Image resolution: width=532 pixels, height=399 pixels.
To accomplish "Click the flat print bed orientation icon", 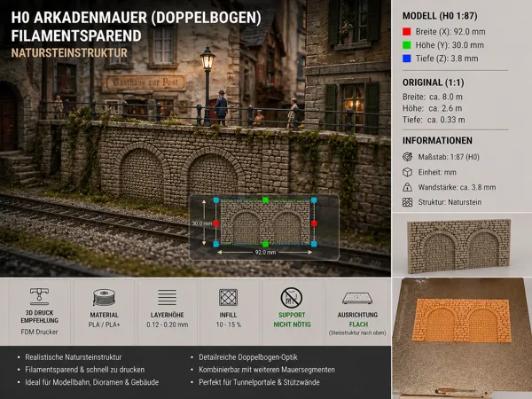I will (357, 298).
